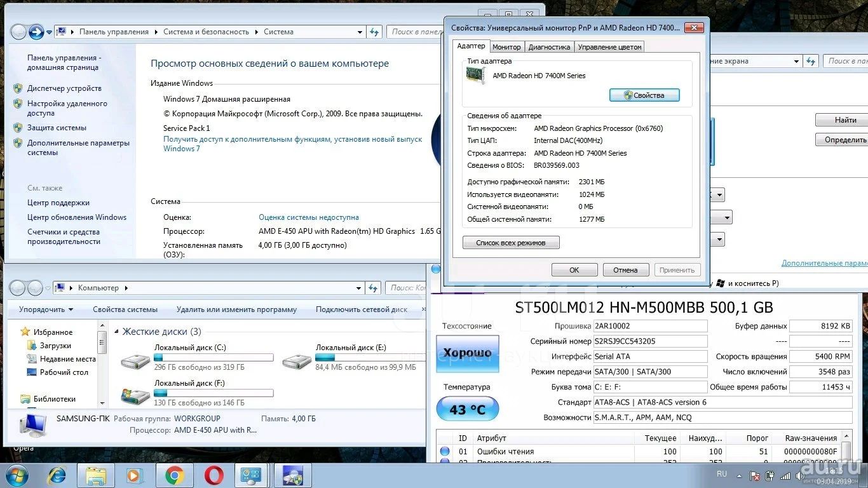This screenshot has height=488, width=868.
Task: Click system rating unavailable link
Action: pos(309,217)
